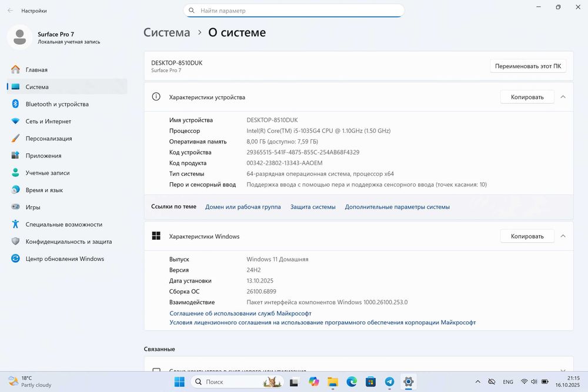
Task: Open Microsoft Store from the taskbar
Action: pos(371,382)
